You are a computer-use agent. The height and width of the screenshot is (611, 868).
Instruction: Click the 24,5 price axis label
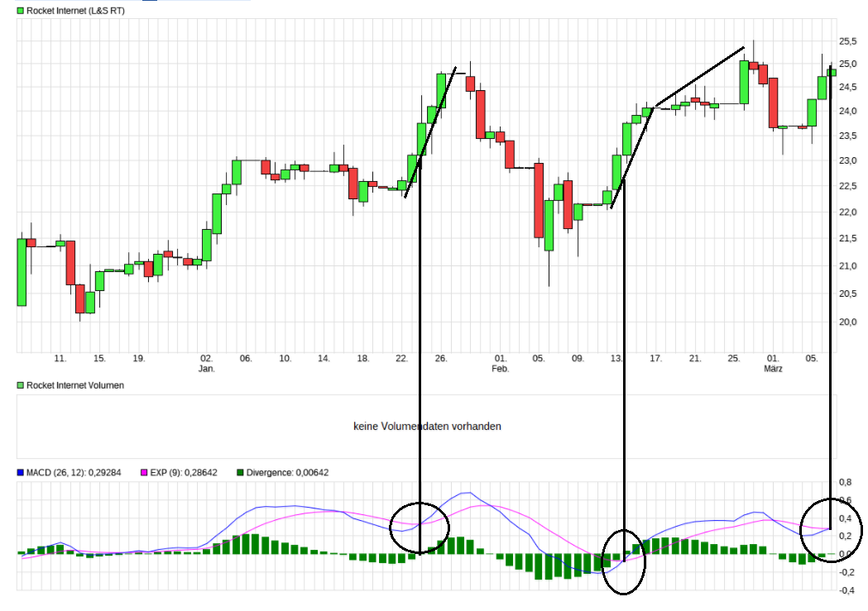[848, 88]
